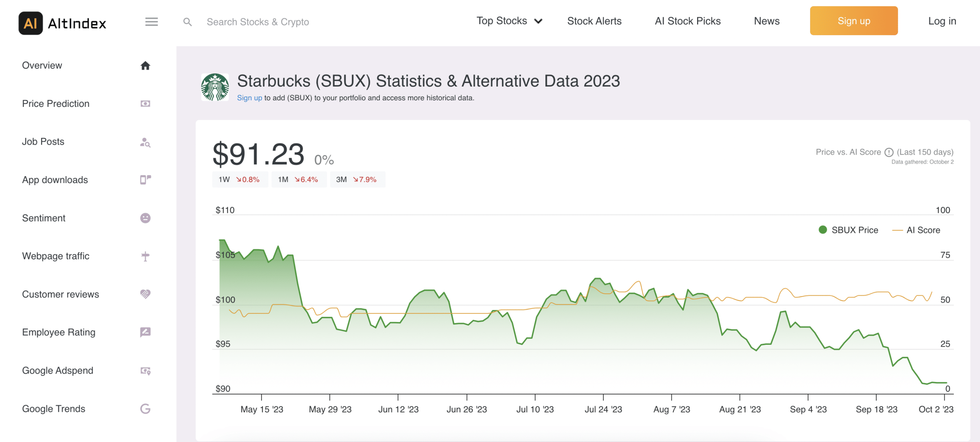Click the Employee Rating feedback icon
The image size is (980, 442).
coord(145,332)
